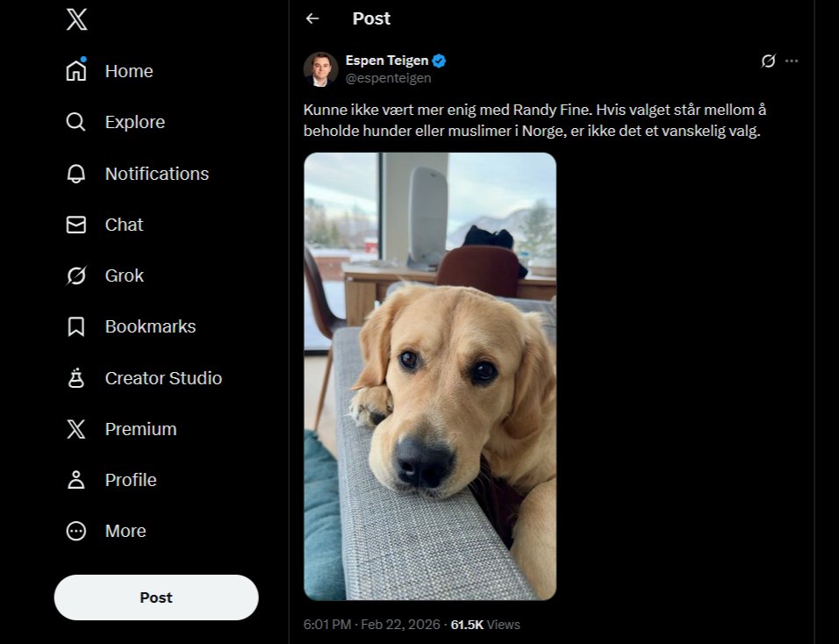This screenshot has width=839, height=644.
Task: Click the post timestamp 6:01 PM
Action: tap(326, 625)
